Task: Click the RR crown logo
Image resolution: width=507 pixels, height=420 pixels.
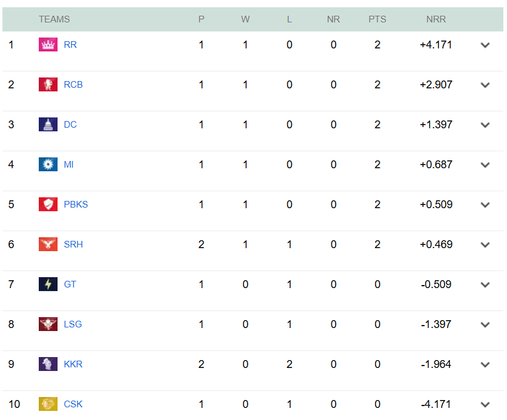Action: coord(48,44)
